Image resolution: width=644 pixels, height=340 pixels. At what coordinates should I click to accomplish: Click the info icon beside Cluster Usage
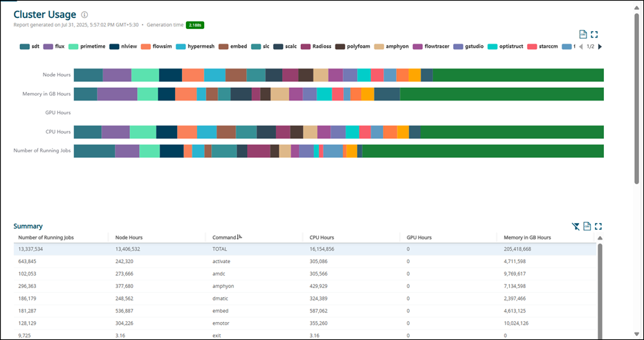[x=84, y=15]
